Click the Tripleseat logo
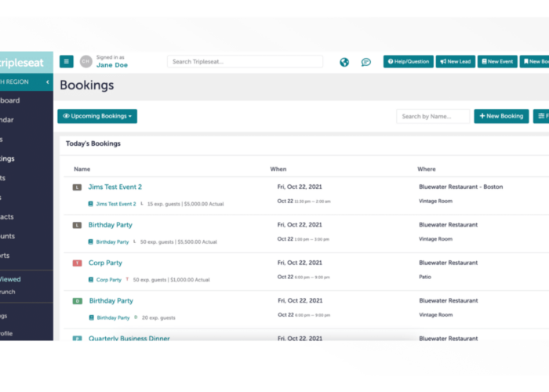Screen dimensions: 549x392 [22, 63]
